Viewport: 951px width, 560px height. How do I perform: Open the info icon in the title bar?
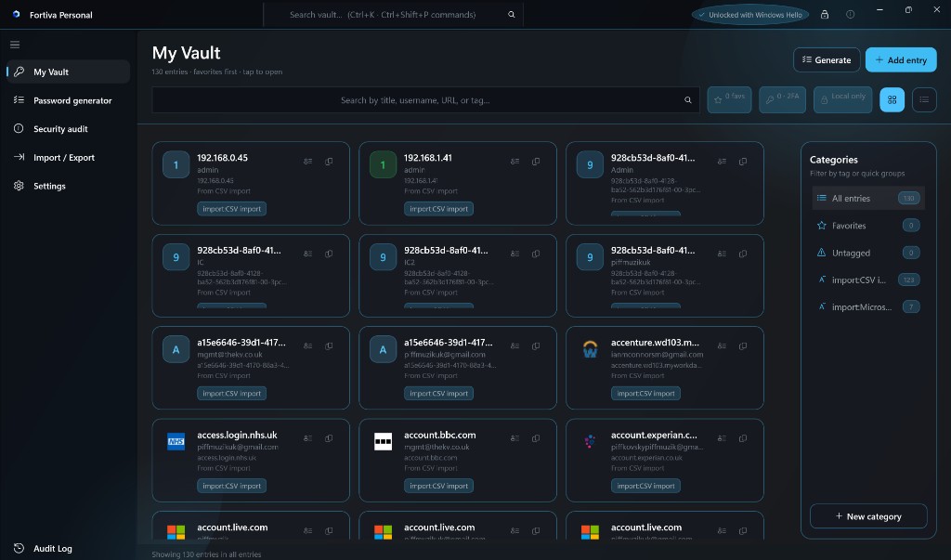point(851,15)
